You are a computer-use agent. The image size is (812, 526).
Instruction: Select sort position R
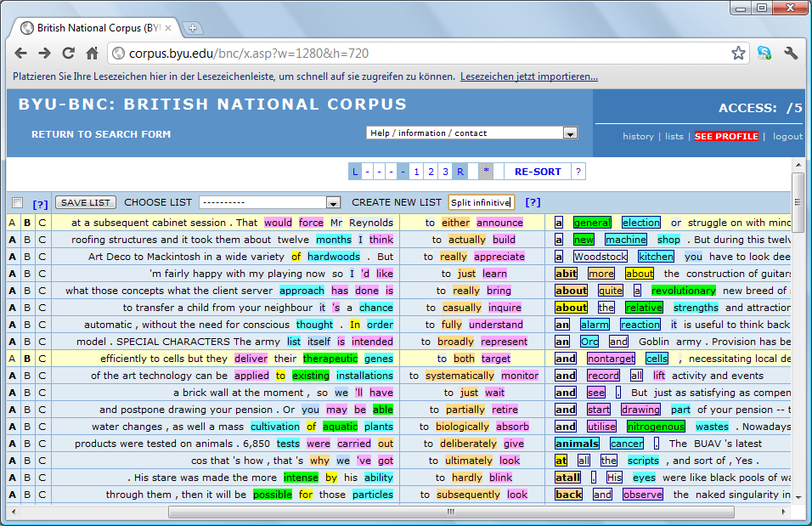[x=460, y=172]
